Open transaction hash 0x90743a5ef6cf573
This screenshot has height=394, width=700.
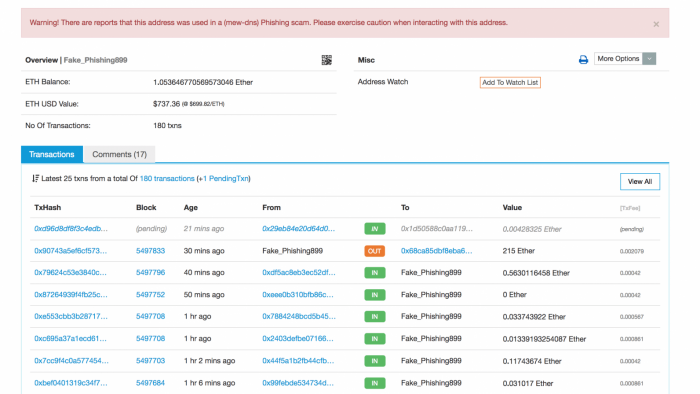(71, 251)
